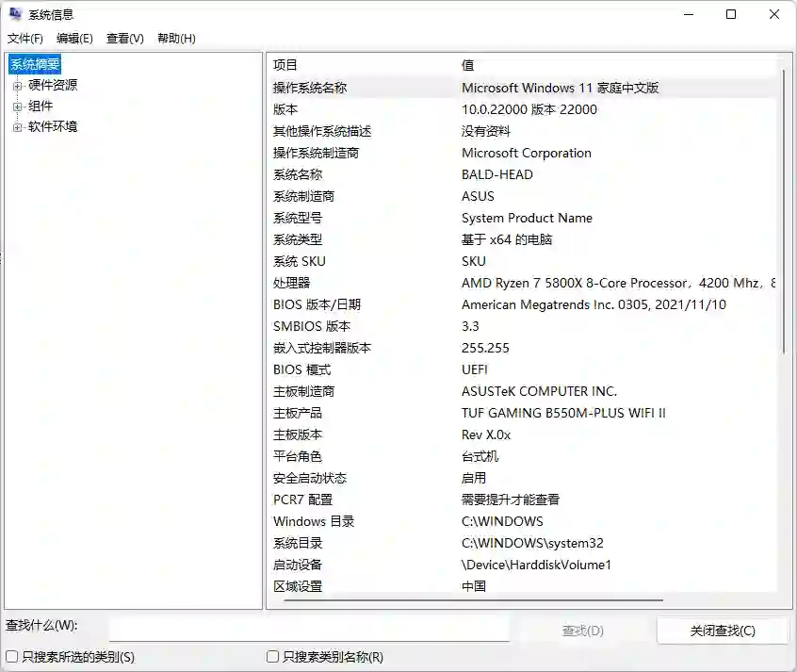Open the 查看(V) menu

(x=125, y=39)
